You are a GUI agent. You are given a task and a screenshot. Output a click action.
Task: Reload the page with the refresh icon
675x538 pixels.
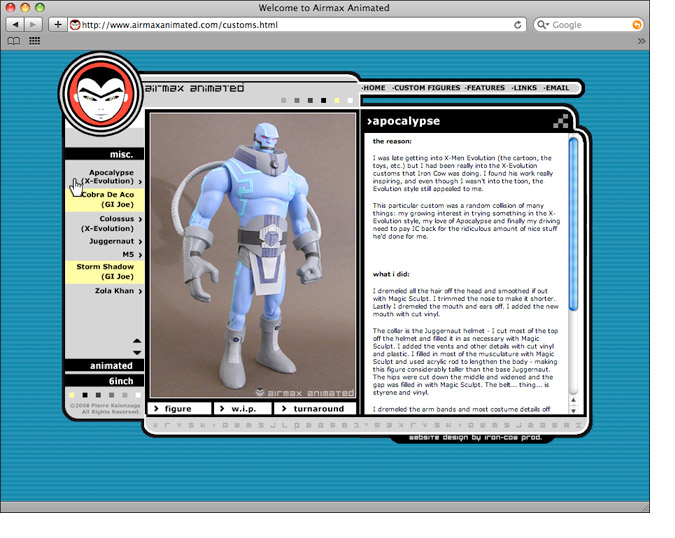pyautogui.click(x=517, y=25)
